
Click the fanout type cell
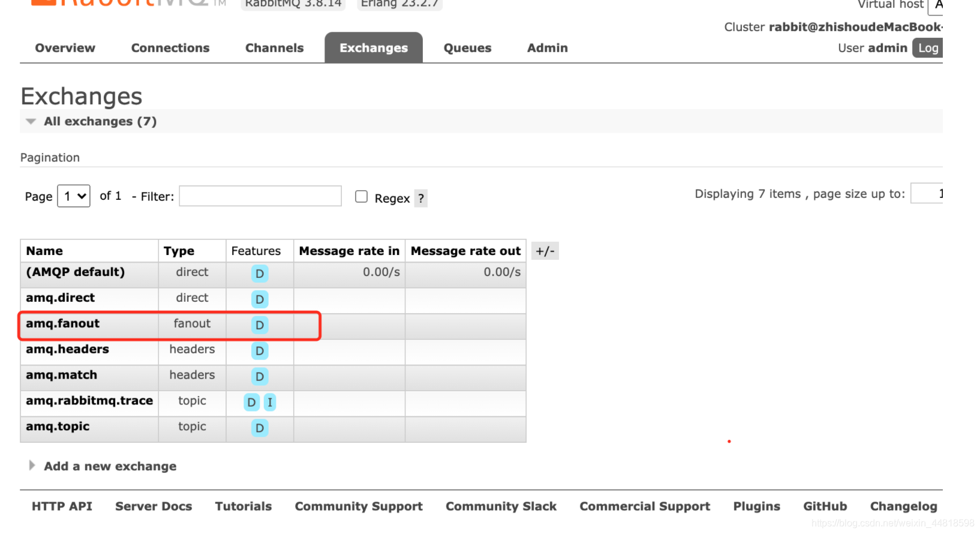pyautogui.click(x=192, y=323)
